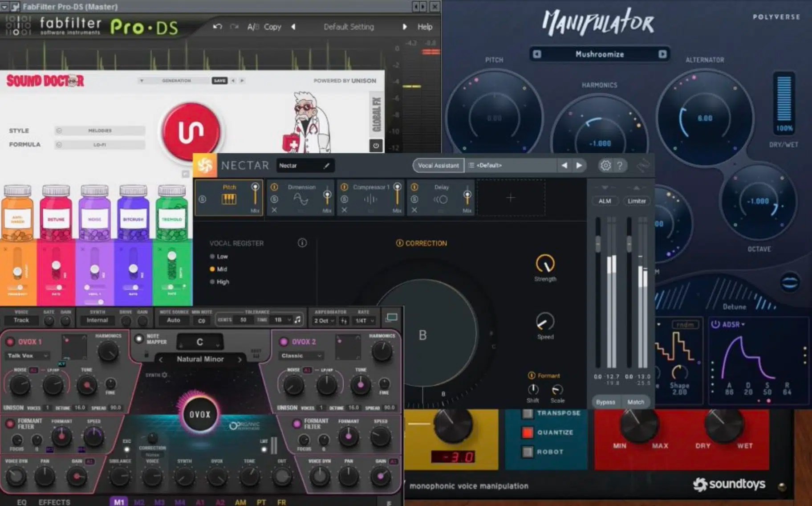This screenshot has height=506, width=812.
Task: Open the Classic dropdown in OVox 2
Action: [301, 355]
